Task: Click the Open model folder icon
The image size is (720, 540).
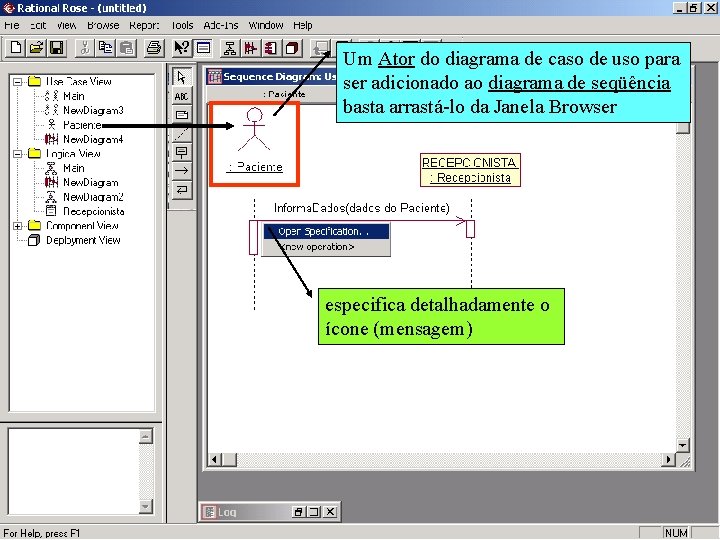Action: (x=36, y=48)
